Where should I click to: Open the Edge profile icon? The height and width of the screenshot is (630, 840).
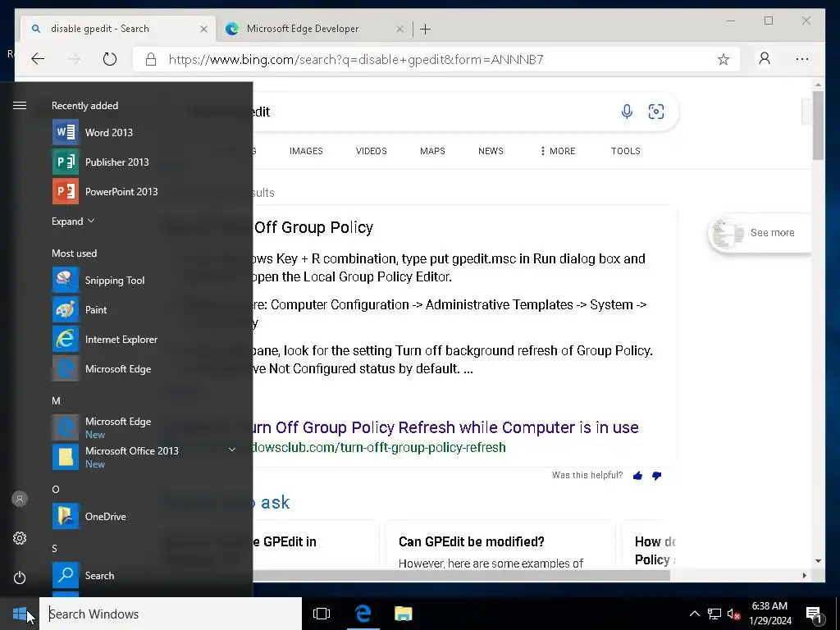click(765, 58)
